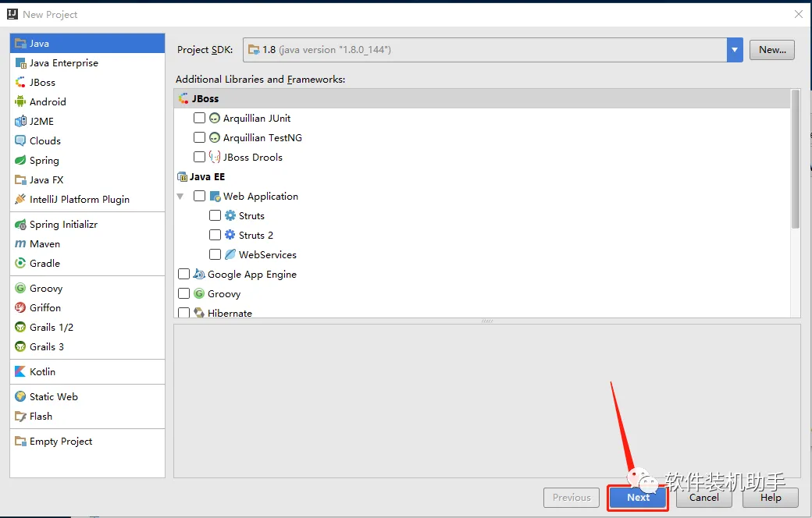Tick the Google App Engine checkbox
This screenshot has width=812, height=518.
coord(183,274)
